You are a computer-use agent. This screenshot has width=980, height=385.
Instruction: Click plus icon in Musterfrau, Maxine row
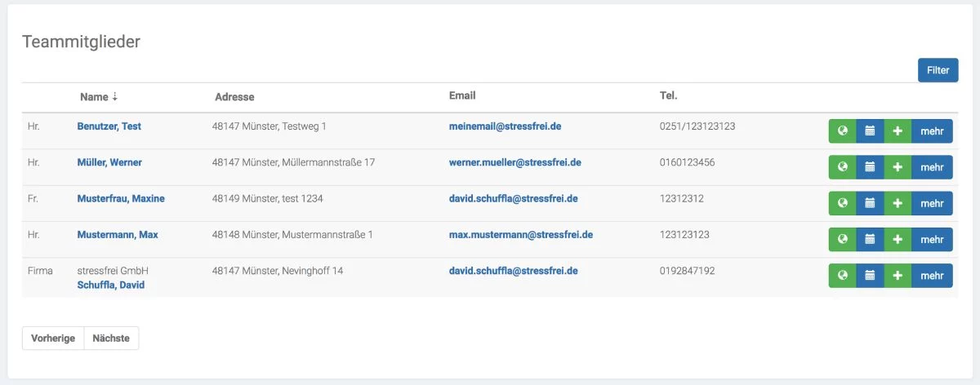pyautogui.click(x=898, y=203)
